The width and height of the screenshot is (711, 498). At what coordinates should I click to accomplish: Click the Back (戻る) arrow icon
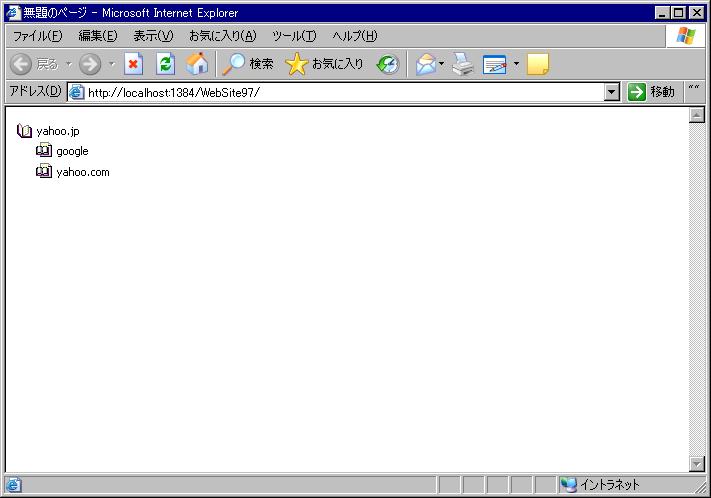tap(20, 64)
